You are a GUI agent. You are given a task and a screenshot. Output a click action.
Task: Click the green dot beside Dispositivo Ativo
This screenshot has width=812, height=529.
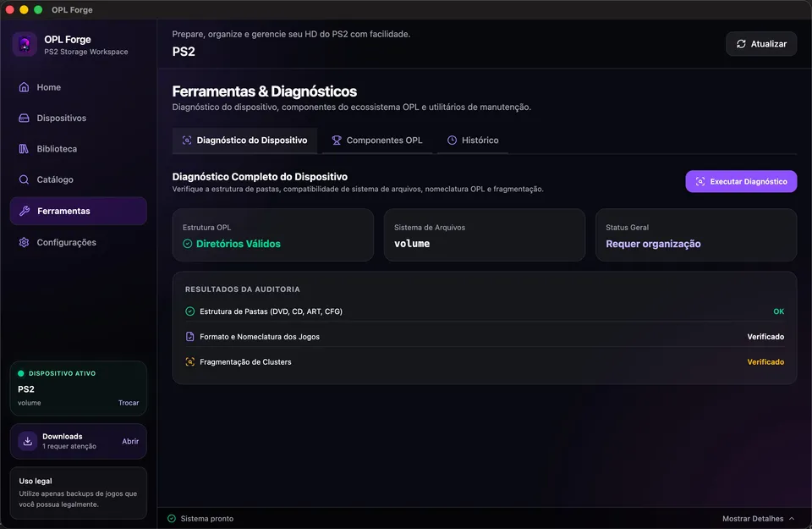click(21, 373)
